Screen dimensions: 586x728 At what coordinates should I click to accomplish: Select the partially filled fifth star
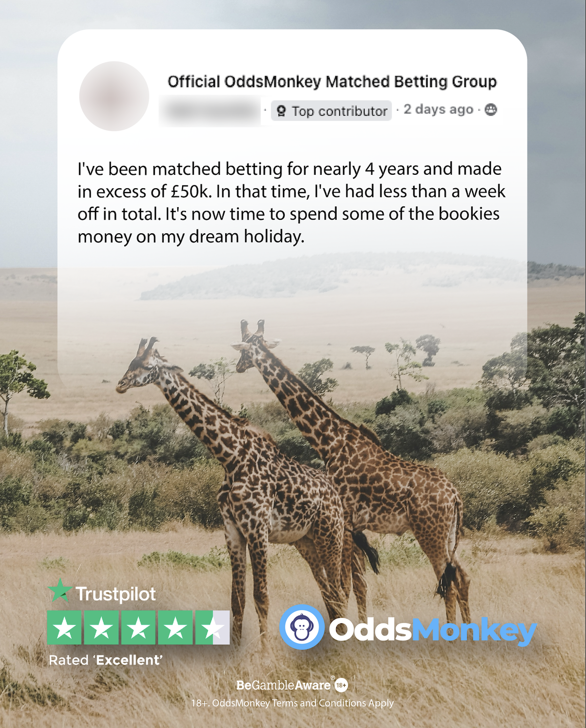click(213, 628)
